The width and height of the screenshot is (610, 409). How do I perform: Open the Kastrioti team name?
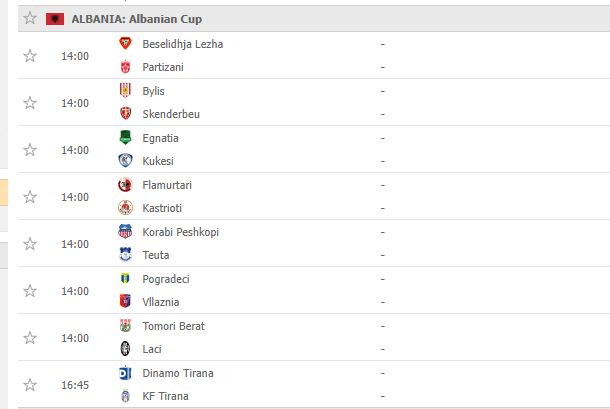(x=164, y=208)
